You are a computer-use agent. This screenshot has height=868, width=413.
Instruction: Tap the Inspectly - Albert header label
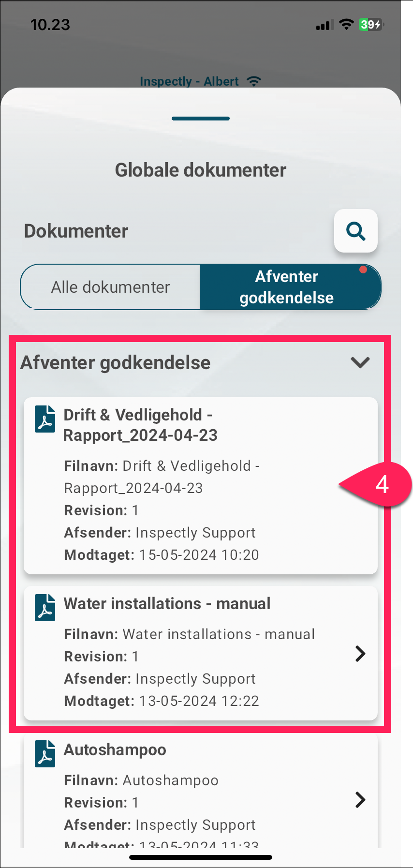[189, 81]
